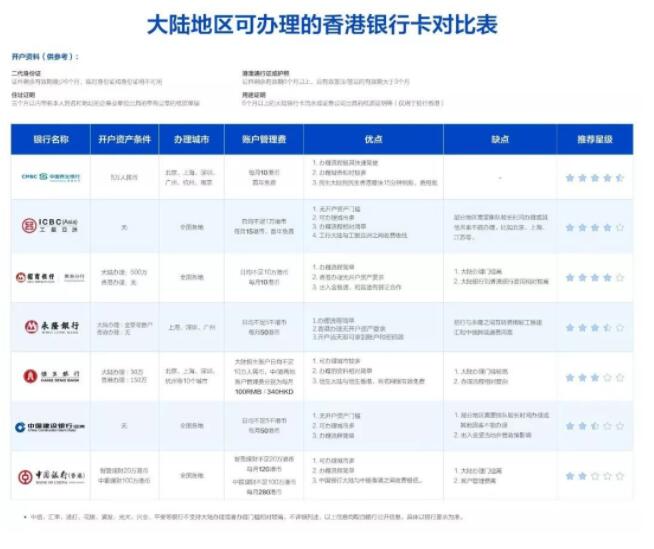Click the star rating in the 中国银行(香港) row
Viewport: 654px width, 549px height.
(594, 476)
